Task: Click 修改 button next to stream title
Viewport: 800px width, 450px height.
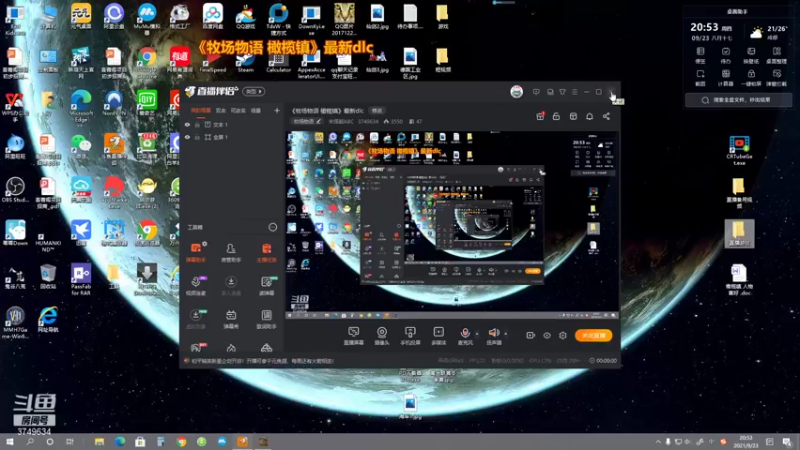Action: (377, 111)
